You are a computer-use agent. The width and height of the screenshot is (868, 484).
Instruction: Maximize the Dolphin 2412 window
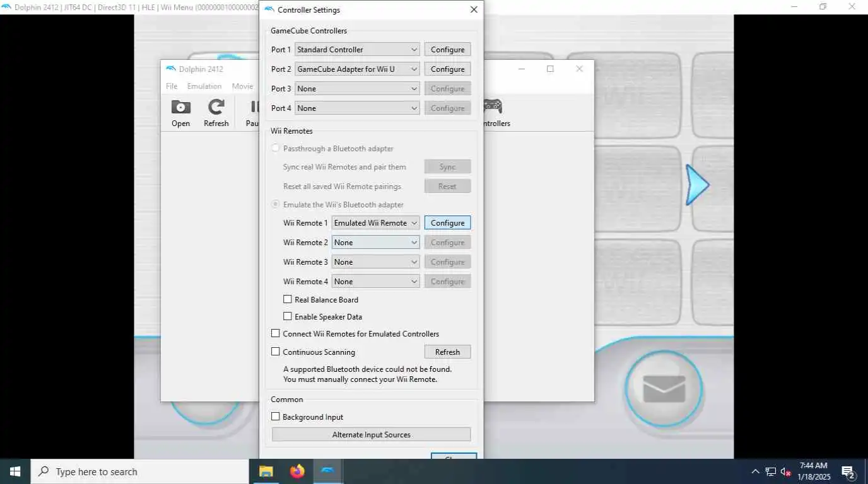(x=550, y=69)
